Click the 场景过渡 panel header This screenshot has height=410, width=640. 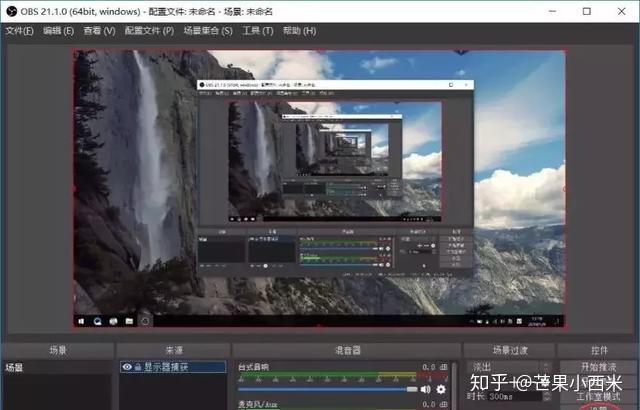pyautogui.click(x=510, y=350)
